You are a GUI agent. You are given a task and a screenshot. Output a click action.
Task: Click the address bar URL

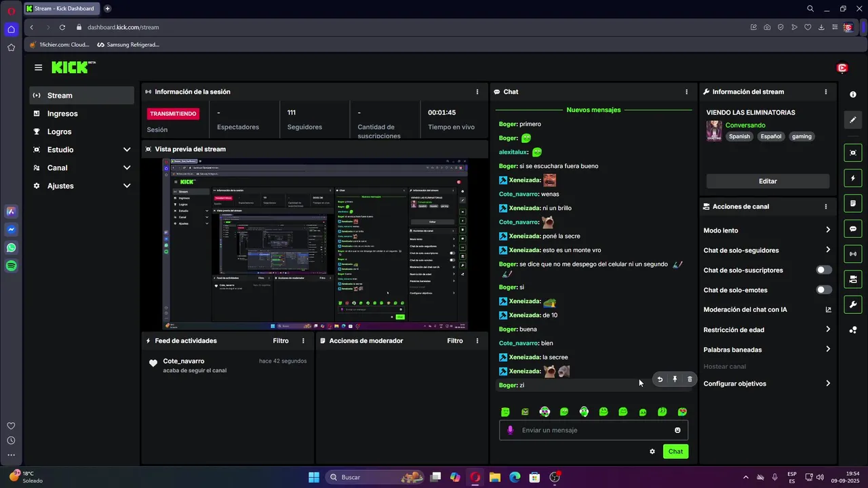123,27
